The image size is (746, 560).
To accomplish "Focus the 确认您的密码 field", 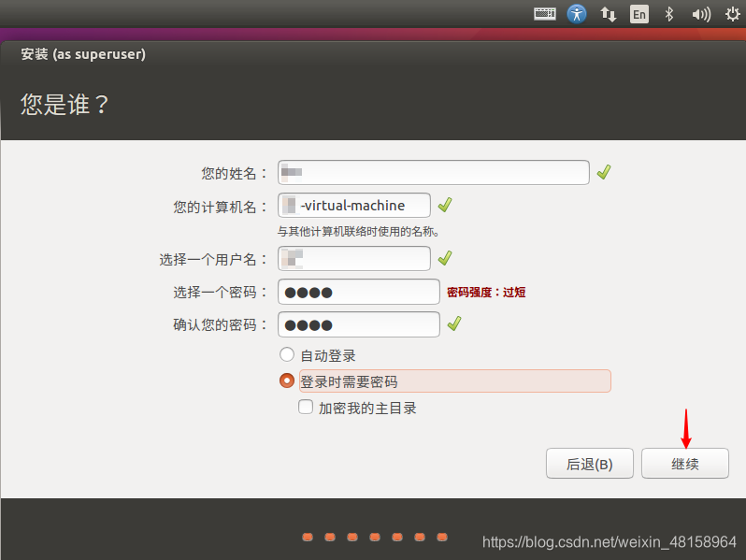I will pyautogui.click(x=359, y=324).
